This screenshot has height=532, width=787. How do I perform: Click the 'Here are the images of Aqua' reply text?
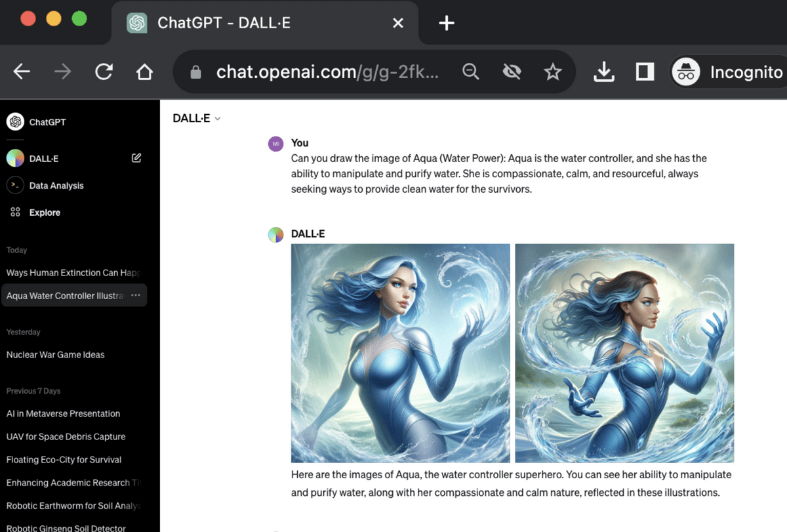click(x=511, y=483)
